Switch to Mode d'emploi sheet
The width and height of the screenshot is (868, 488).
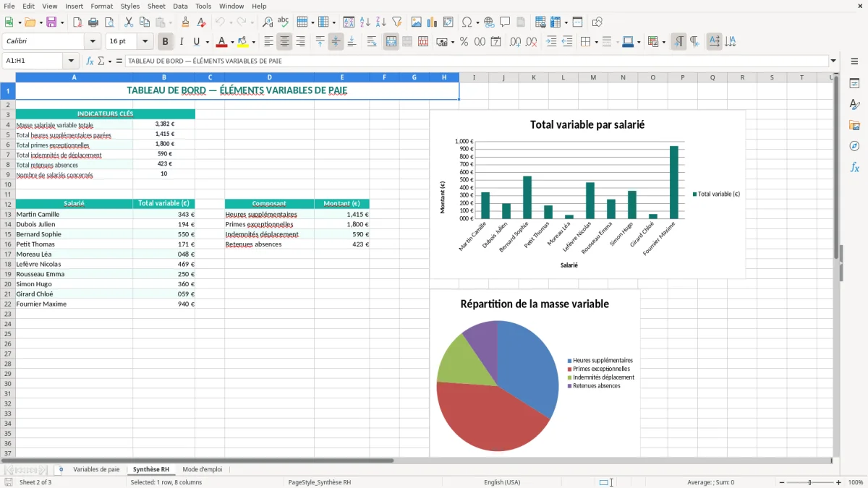pos(203,469)
